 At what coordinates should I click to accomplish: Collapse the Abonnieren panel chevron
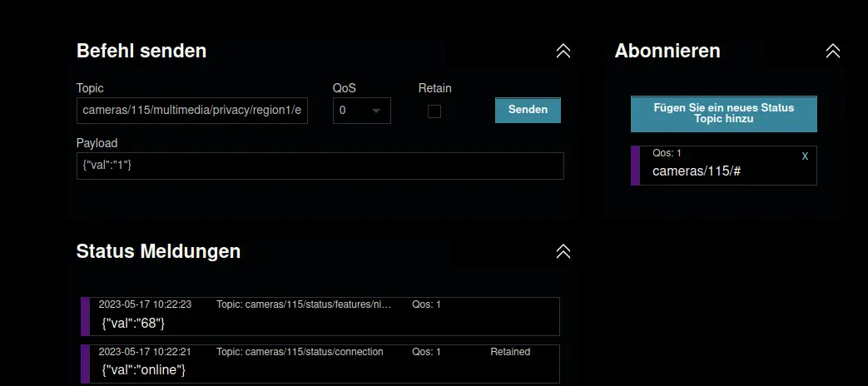click(832, 51)
